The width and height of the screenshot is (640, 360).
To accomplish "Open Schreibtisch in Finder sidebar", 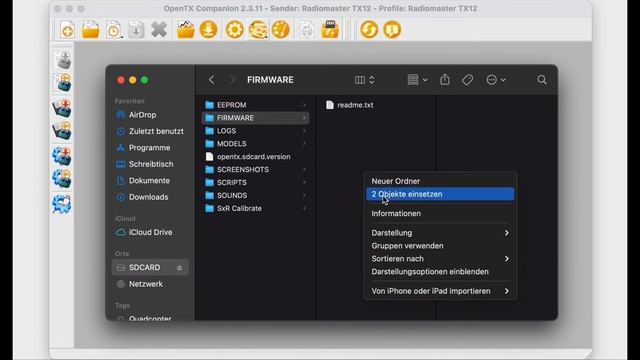I will pos(150,164).
